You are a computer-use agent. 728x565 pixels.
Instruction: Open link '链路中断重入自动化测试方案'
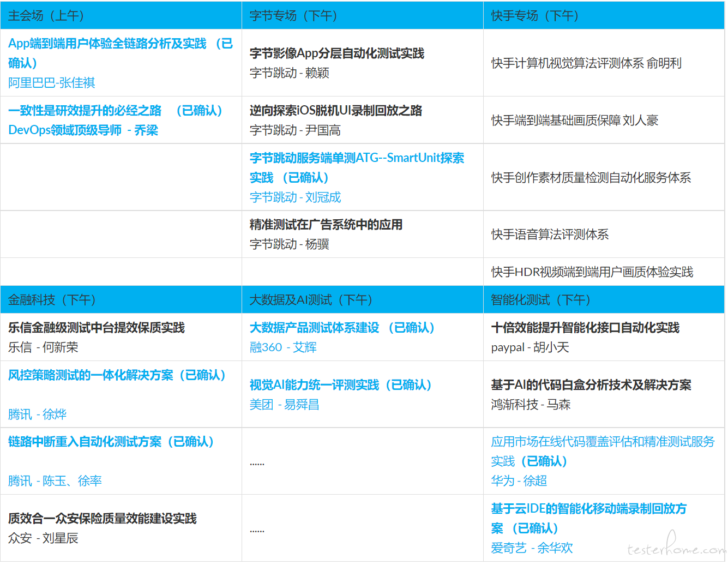[85, 442]
